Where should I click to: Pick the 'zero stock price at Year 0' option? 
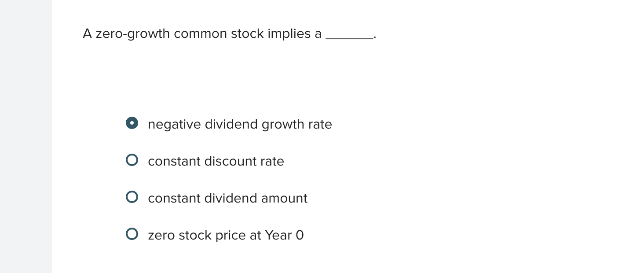tap(132, 233)
